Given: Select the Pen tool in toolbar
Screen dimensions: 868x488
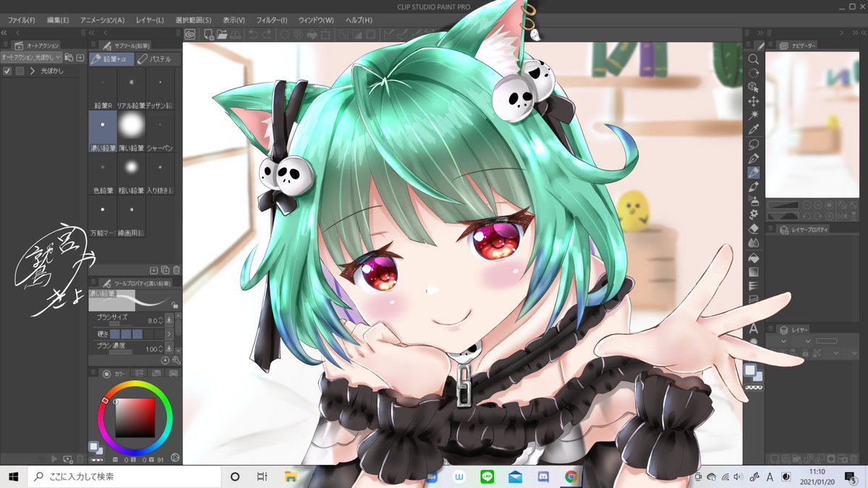Looking at the screenshot, I should pos(753,158).
